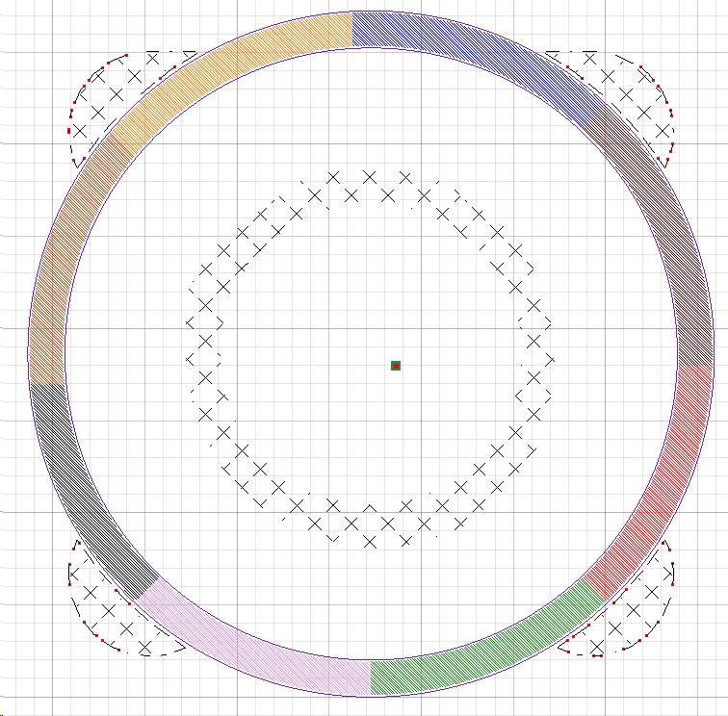Screen dimensions: 728x716
Task: Click the boundary between pink and green segments
Action: [x=371, y=678]
